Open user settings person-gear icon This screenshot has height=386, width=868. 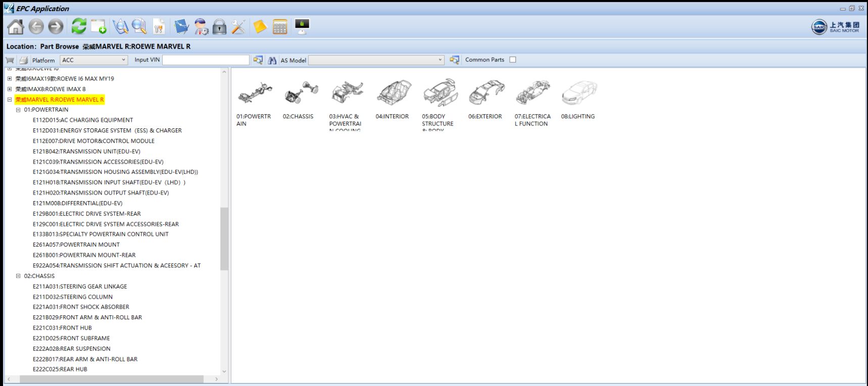click(201, 26)
